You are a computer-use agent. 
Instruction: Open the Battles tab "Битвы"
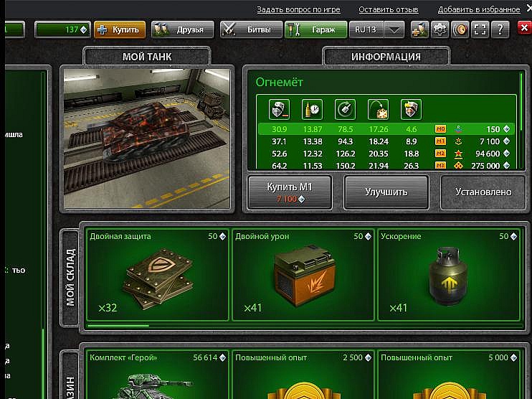tap(251, 29)
